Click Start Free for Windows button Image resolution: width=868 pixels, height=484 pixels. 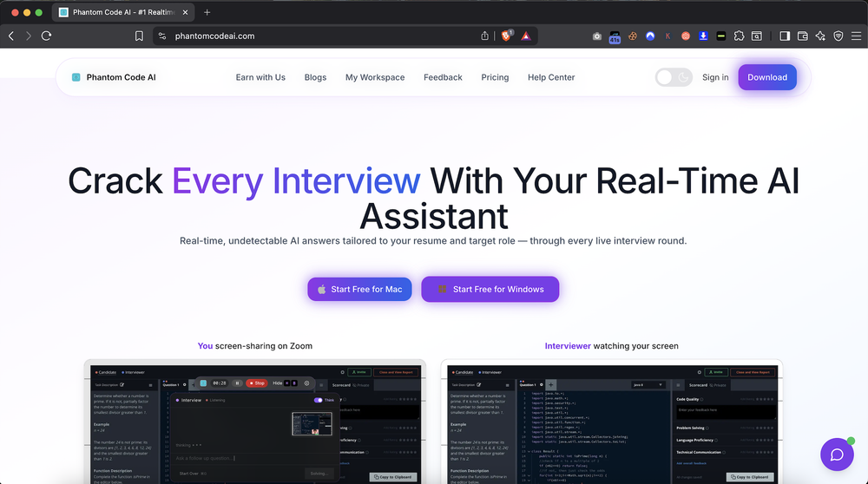tap(490, 290)
